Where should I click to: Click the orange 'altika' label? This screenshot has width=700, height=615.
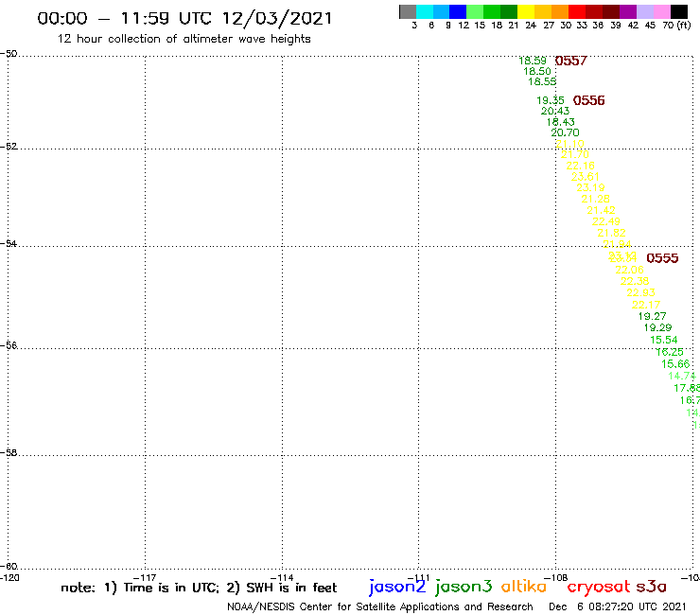[524, 587]
